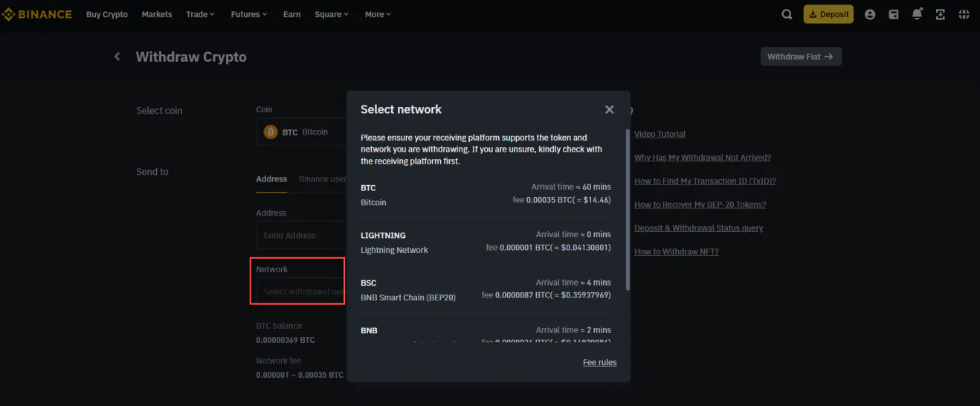Click the BTC fee 0.00035 BTC text
This screenshot has height=406, width=980.
coord(561,200)
